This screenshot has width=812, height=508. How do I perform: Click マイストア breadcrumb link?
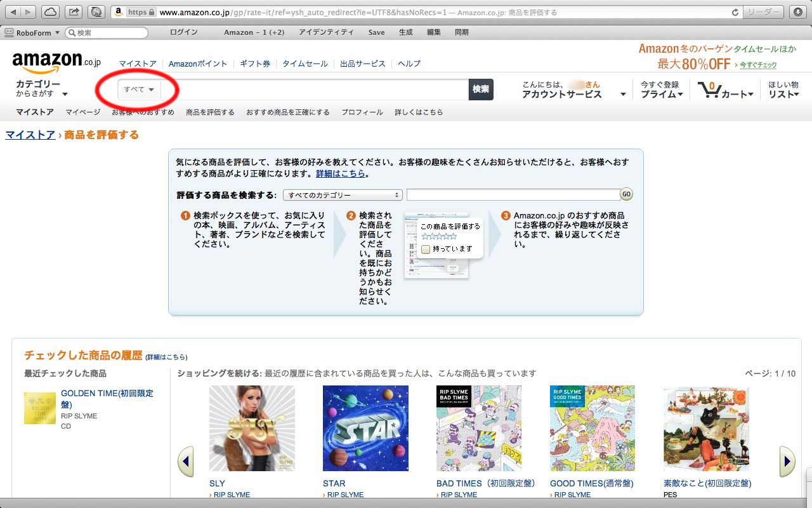coord(30,135)
